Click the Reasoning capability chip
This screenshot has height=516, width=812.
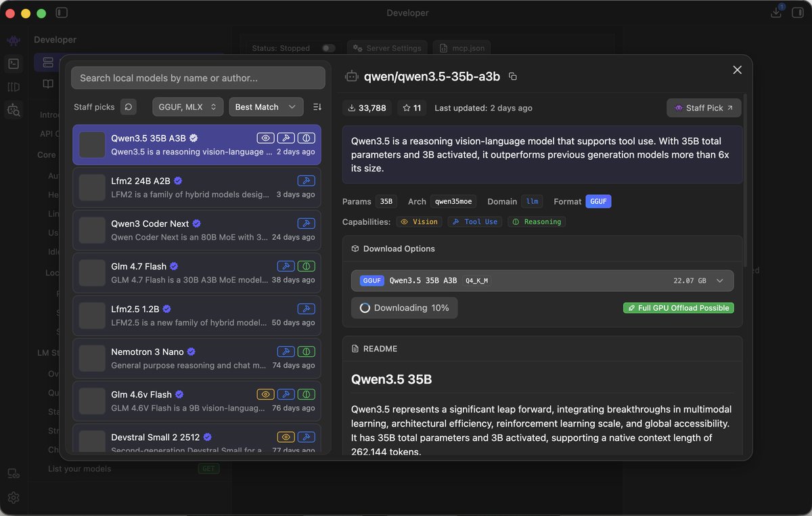(537, 221)
